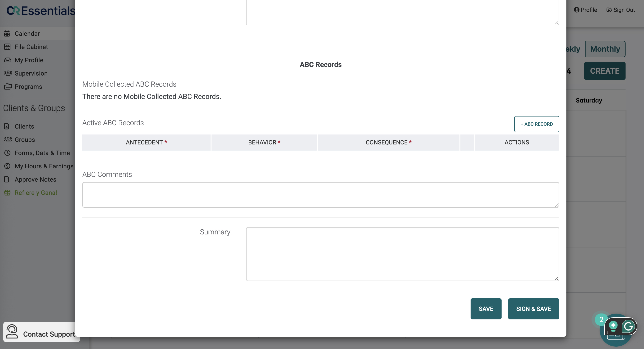Image resolution: width=644 pixels, height=349 pixels.
Task: Click the Calendar icon in sidebar
Action: 7,34
